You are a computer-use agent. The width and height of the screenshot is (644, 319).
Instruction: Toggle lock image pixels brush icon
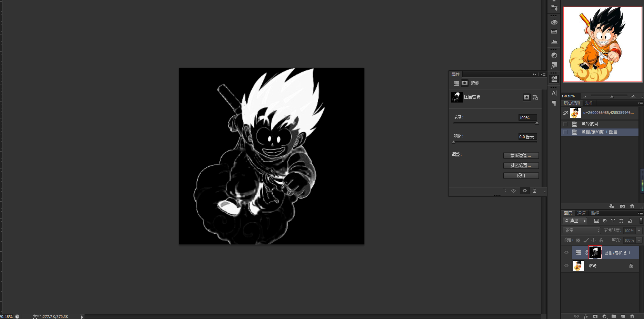[586, 240]
